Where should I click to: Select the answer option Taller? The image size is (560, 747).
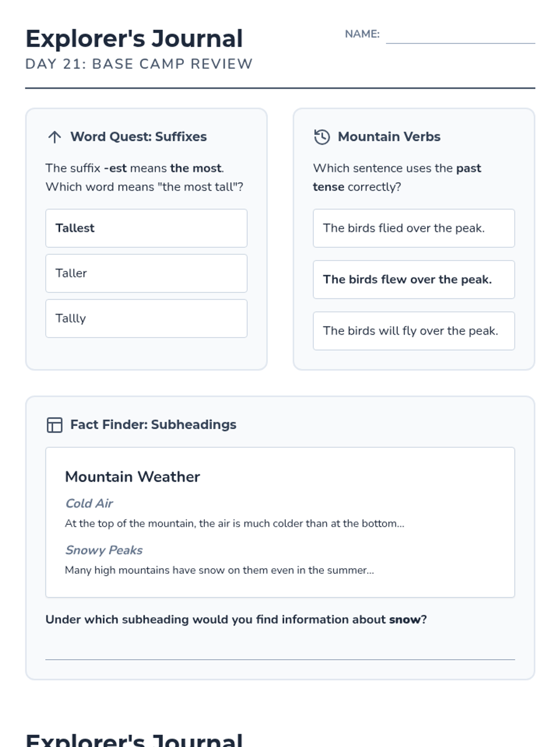146,274
